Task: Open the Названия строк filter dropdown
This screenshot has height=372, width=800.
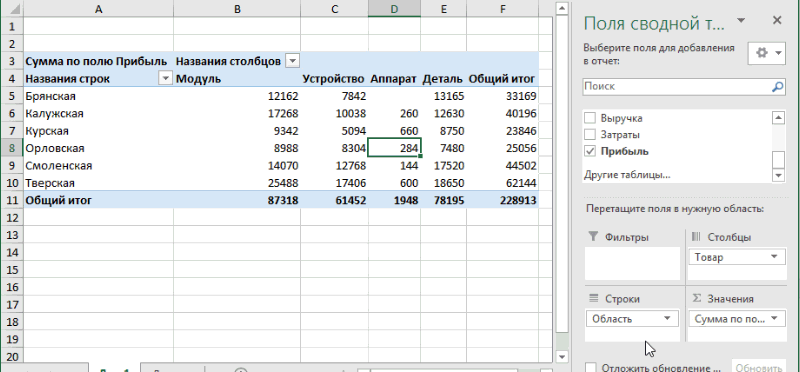Action: pyautogui.click(x=165, y=79)
